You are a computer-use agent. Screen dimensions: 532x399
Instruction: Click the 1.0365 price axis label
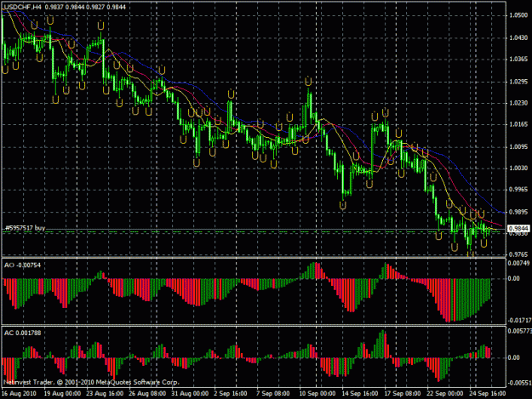[x=518, y=59]
